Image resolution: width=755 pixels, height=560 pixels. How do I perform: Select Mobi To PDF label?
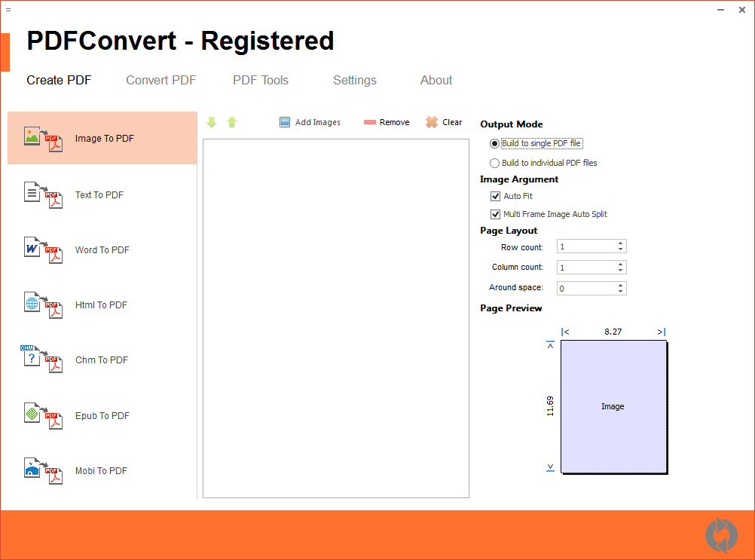click(101, 470)
